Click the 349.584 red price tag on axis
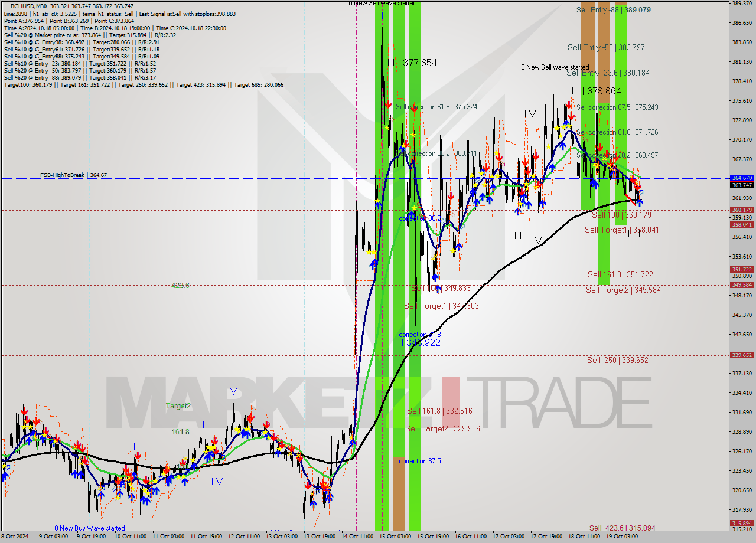 pyautogui.click(x=742, y=284)
